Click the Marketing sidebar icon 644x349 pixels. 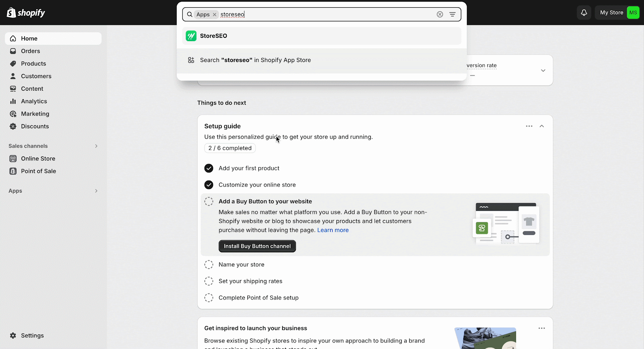(x=13, y=114)
